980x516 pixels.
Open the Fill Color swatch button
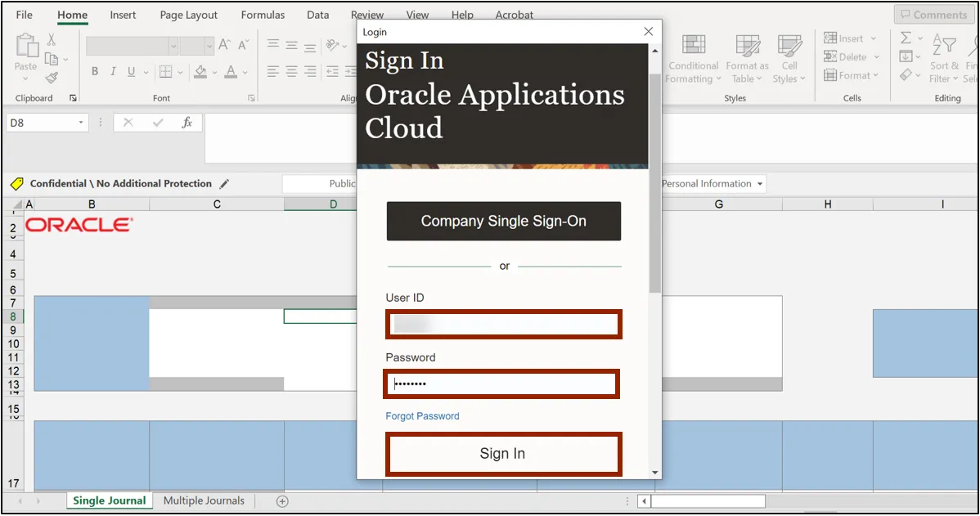[201, 72]
